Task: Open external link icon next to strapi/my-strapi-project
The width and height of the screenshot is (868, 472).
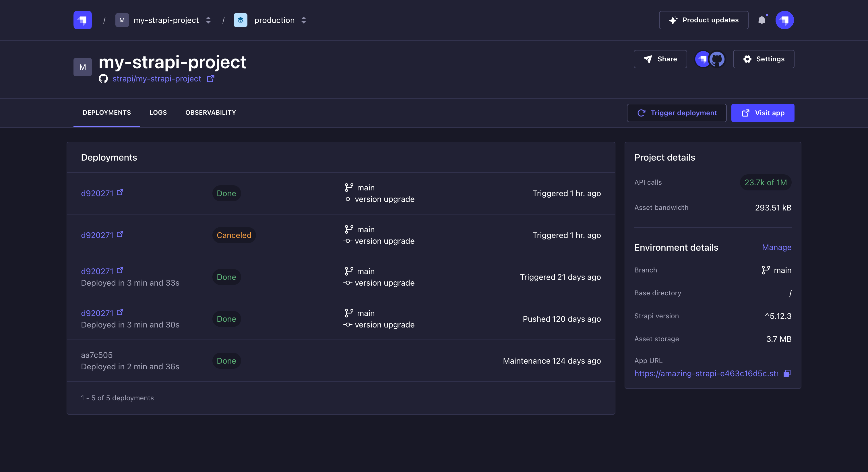Action: (211, 79)
